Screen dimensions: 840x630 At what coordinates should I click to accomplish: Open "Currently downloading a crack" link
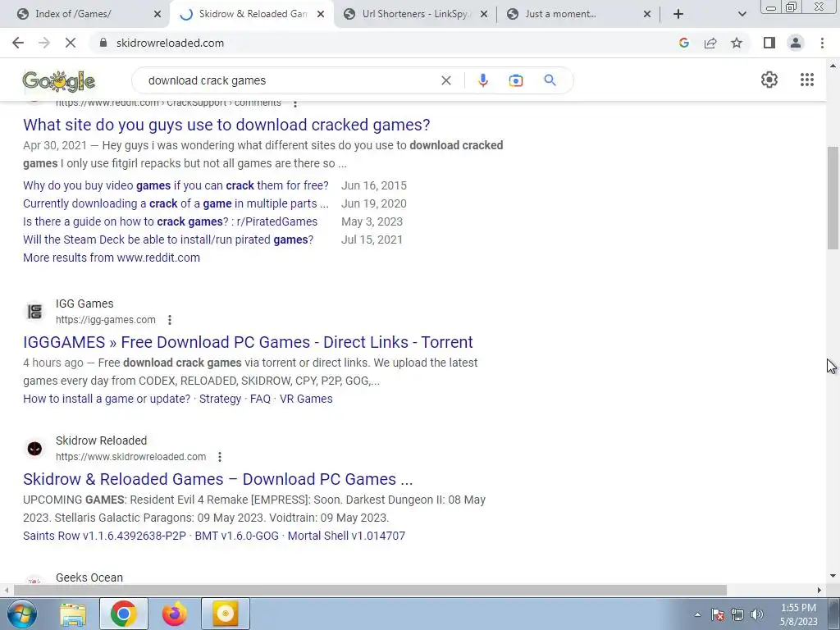click(x=176, y=203)
